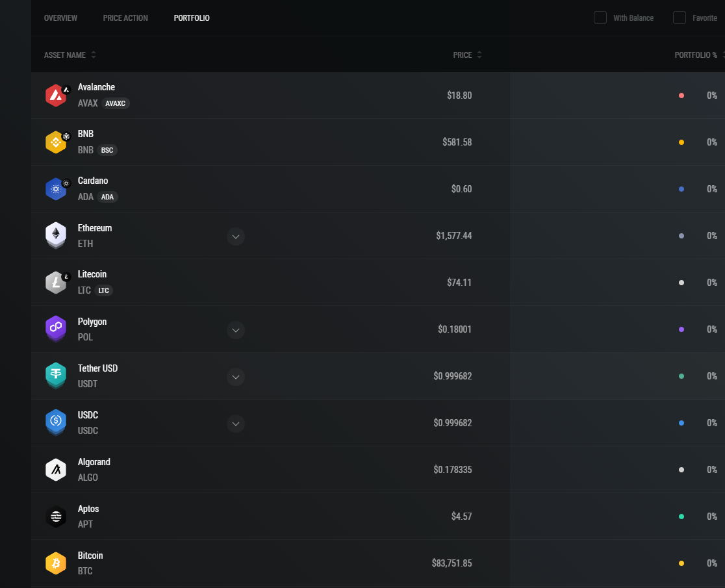
Task: Click Polygon's purple portfolio color dot
Action: 681,329
